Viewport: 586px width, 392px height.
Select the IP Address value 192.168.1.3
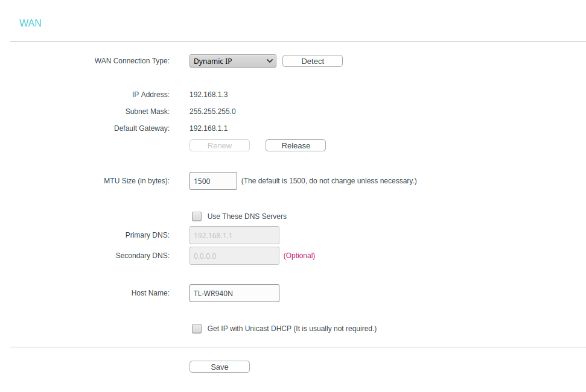pos(209,95)
